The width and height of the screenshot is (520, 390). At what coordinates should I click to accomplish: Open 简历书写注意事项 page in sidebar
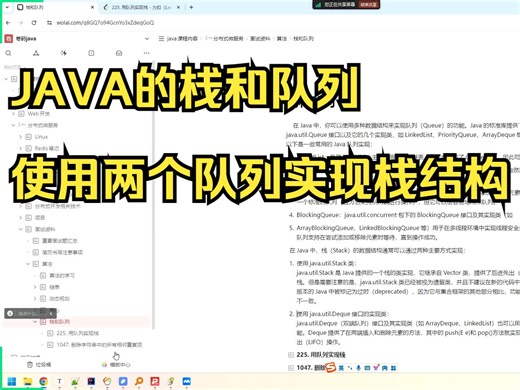[62, 252]
